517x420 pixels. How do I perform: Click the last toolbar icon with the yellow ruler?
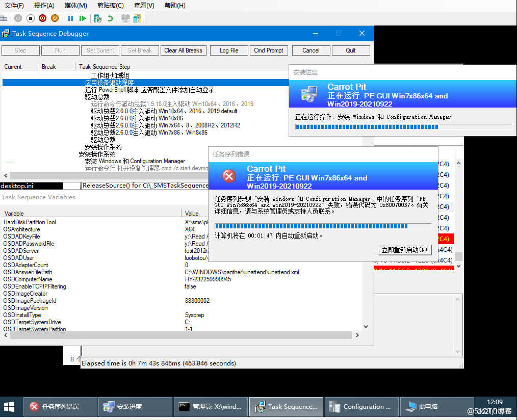tap(138, 18)
